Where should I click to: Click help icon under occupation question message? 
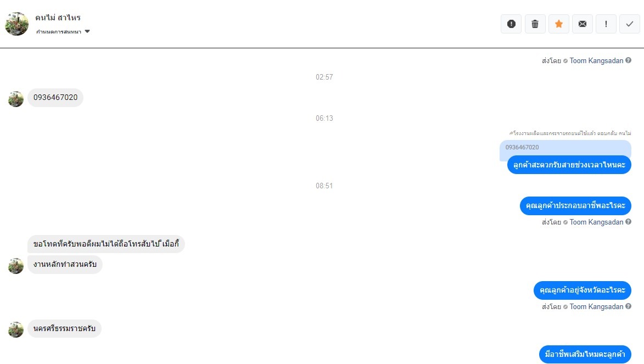click(629, 222)
